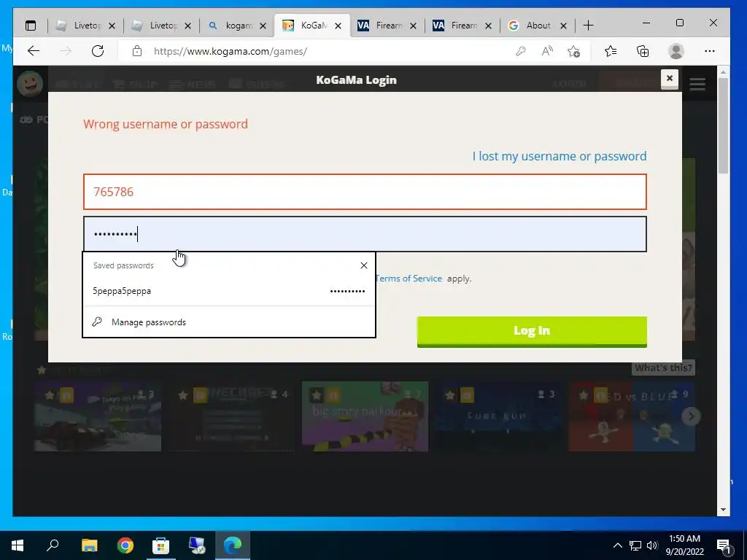Open Microsoft Store from taskbar

pos(160,545)
